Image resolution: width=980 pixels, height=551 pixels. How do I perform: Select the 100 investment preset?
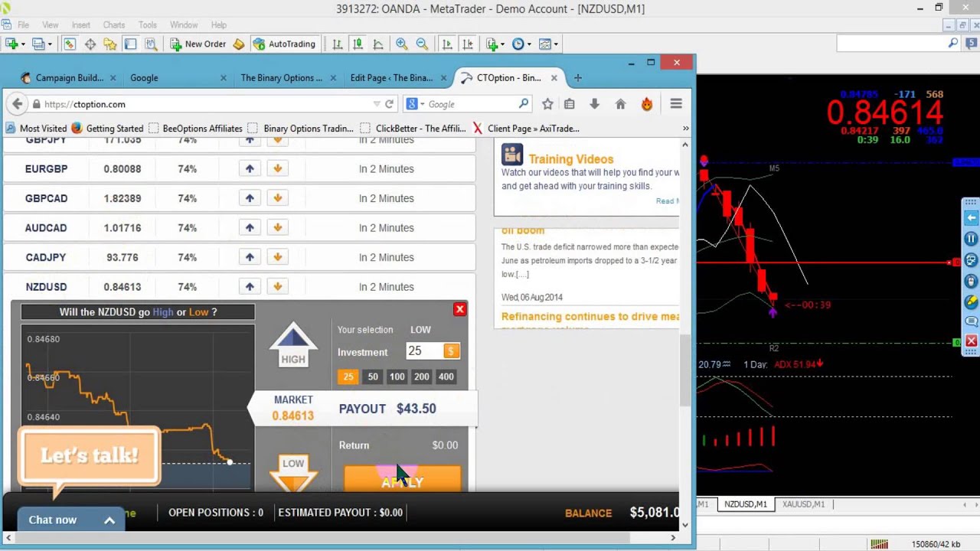click(397, 377)
